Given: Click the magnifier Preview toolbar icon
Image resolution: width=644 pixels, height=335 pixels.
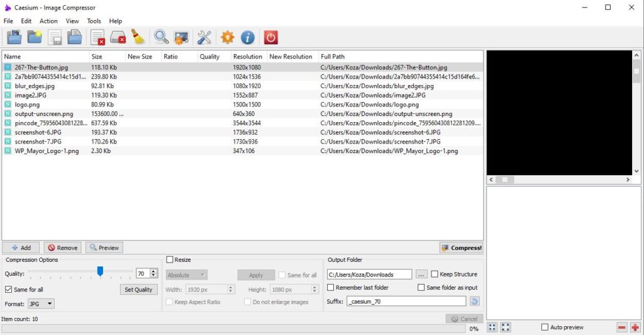Looking at the screenshot, I should 161,37.
